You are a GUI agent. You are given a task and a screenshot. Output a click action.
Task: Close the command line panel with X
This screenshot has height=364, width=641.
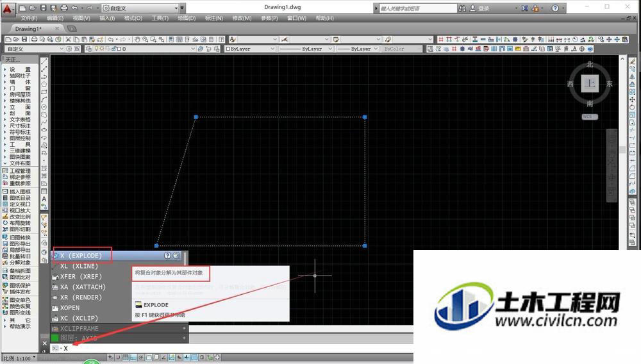click(x=45, y=343)
